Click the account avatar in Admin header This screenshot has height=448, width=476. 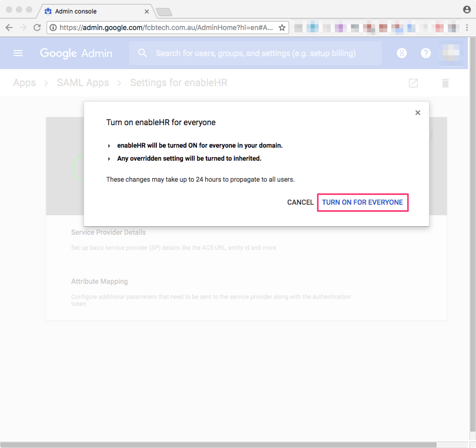coord(451,53)
